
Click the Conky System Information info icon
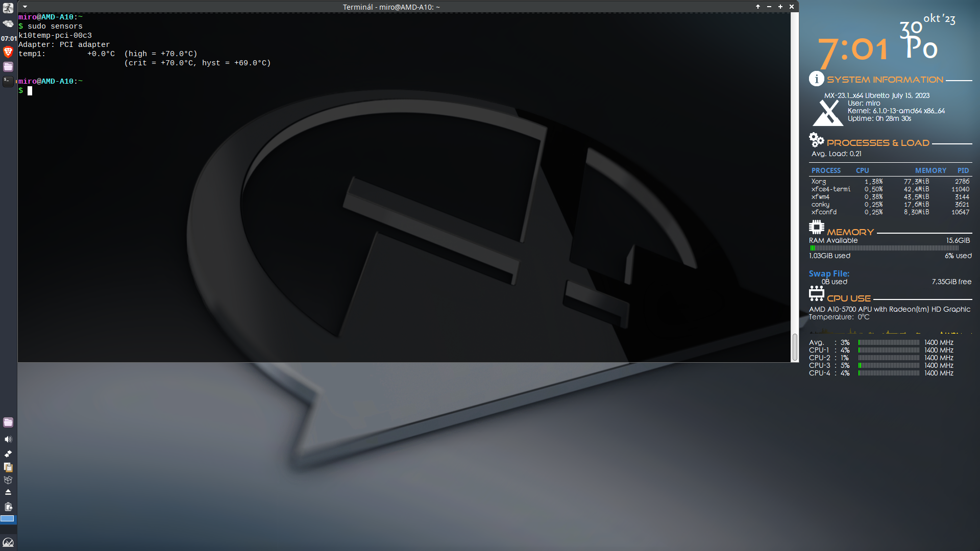[817, 79]
